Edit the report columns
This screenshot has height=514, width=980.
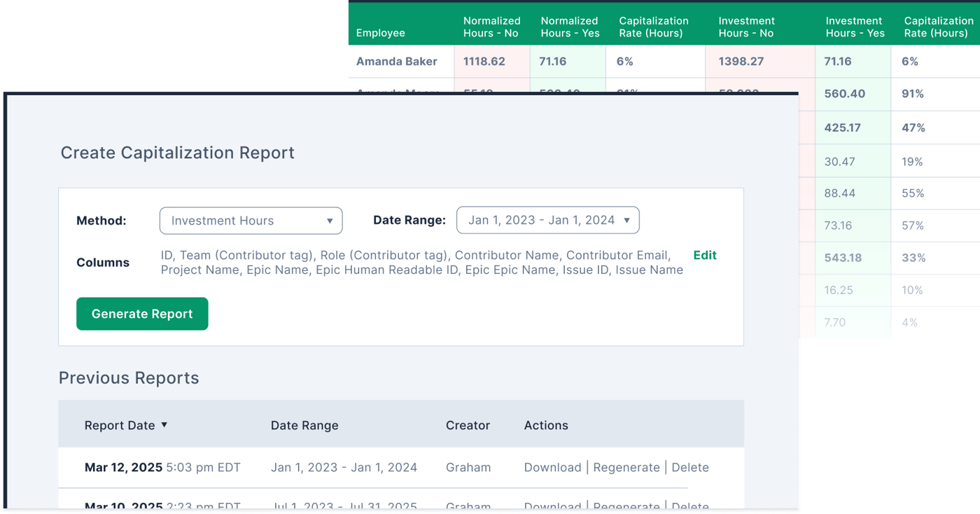(x=705, y=255)
